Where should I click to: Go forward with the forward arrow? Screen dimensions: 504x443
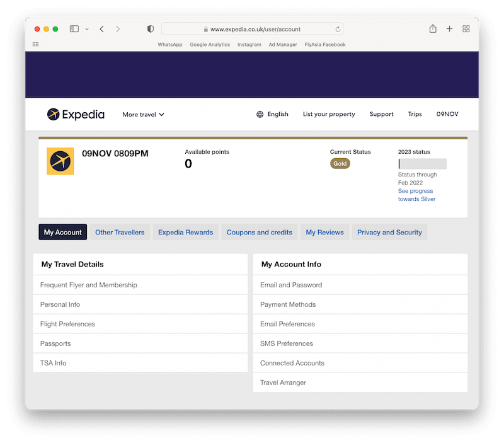click(118, 29)
